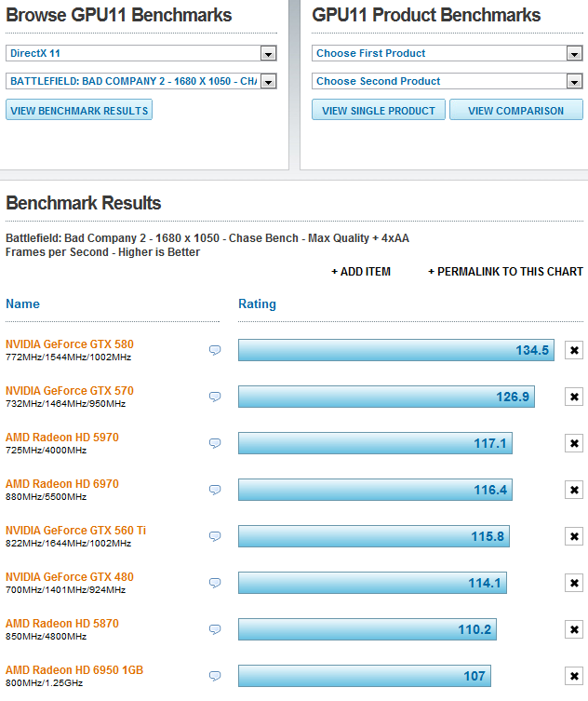The height and width of the screenshot is (701, 588).
Task: Click the Benchmark Results heading
Action: (84, 203)
